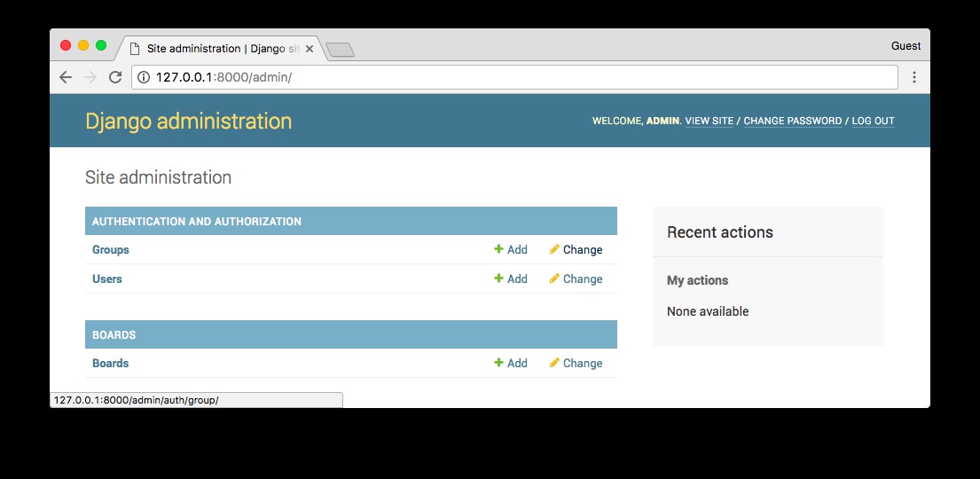Click the page document icon on the tab

[135, 49]
